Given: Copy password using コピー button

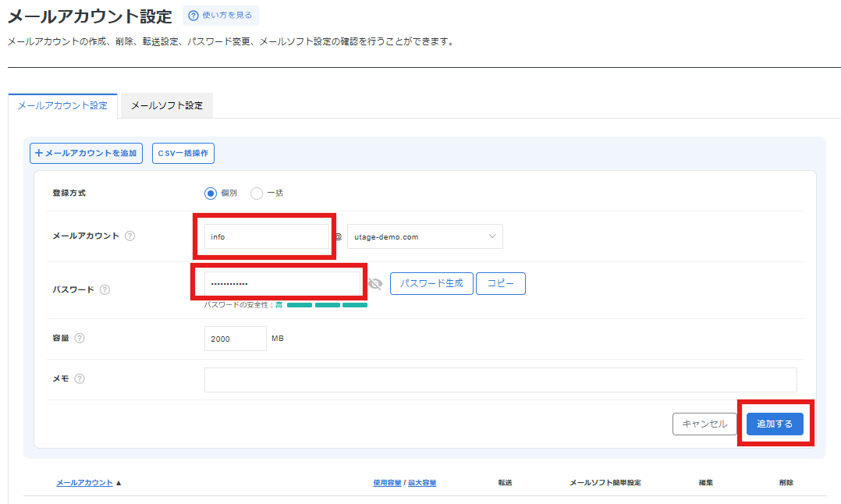Looking at the screenshot, I should point(501,284).
